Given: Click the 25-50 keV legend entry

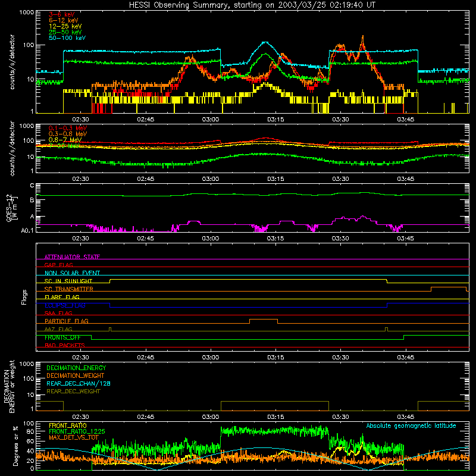Looking at the screenshot, I should coord(65,32).
